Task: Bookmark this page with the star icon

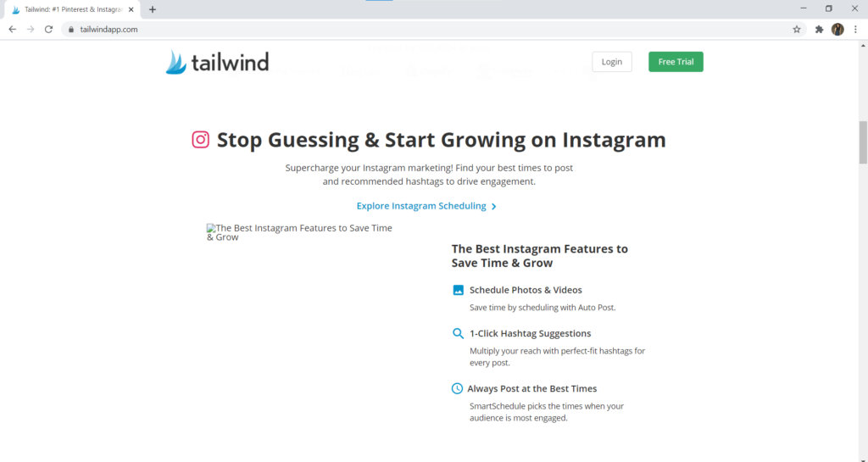Action: tap(797, 30)
